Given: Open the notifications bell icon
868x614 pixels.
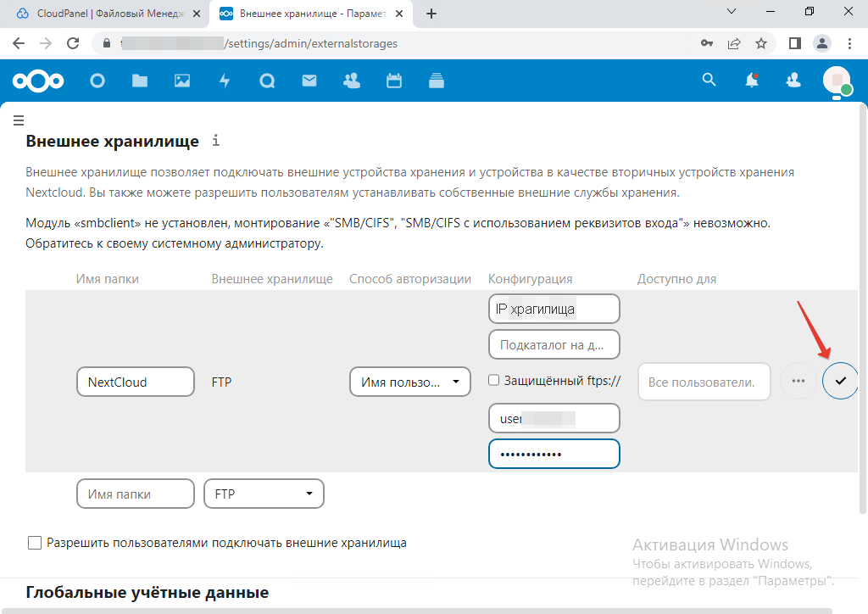Looking at the screenshot, I should coord(751,81).
